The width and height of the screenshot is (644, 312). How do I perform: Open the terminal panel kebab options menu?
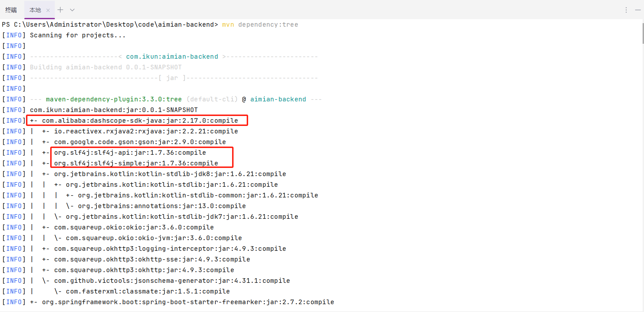[626, 10]
